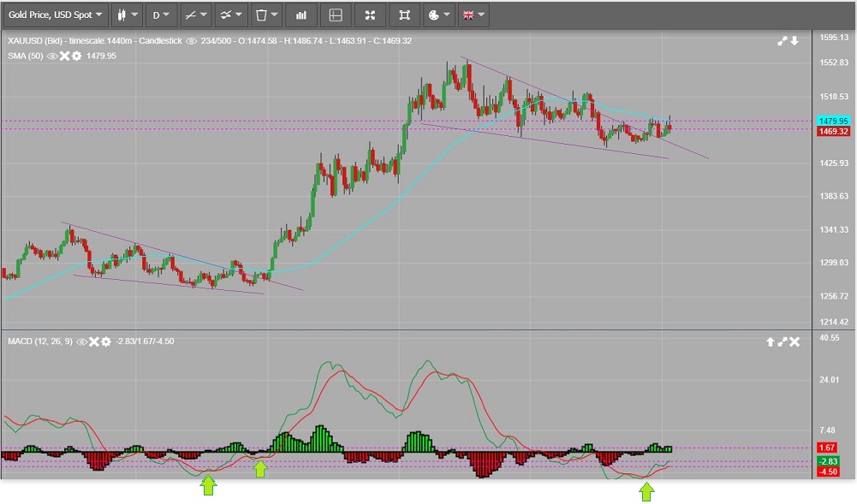Click the 1425.93 price axis value
Image resolution: width=857 pixels, height=504 pixels.
click(834, 163)
